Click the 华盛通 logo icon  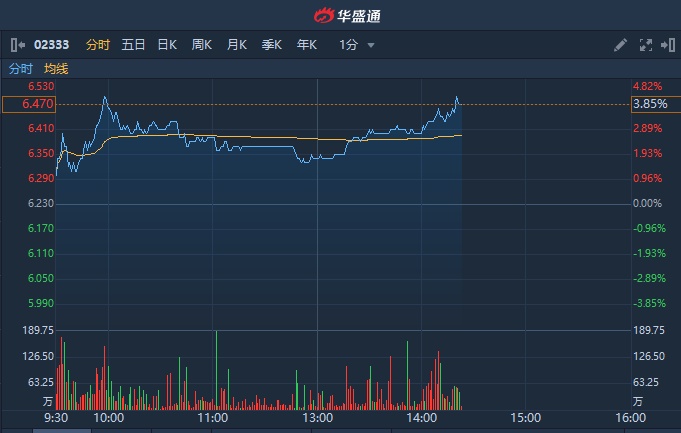point(324,15)
